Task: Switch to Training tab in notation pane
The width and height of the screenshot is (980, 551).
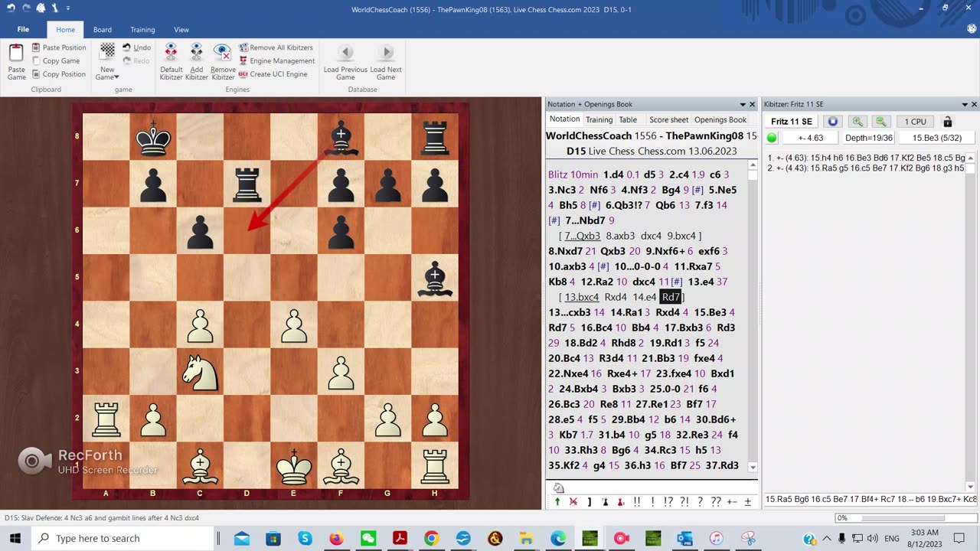Action: click(599, 119)
